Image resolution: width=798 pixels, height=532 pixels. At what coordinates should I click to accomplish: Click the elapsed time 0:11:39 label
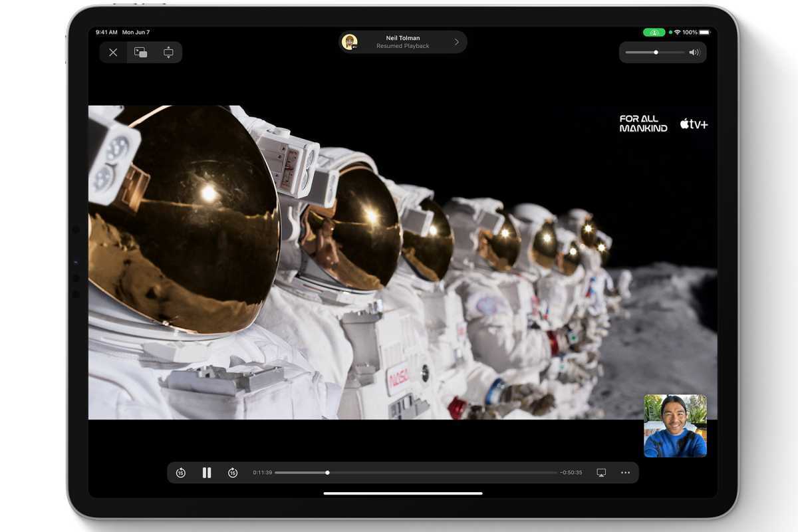tap(262, 473)
